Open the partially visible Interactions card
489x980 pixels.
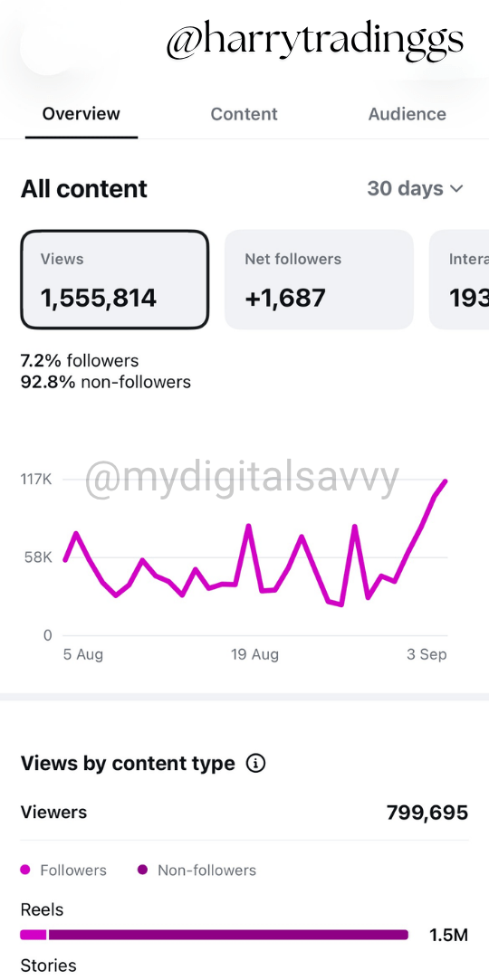[x=460, y=280]
